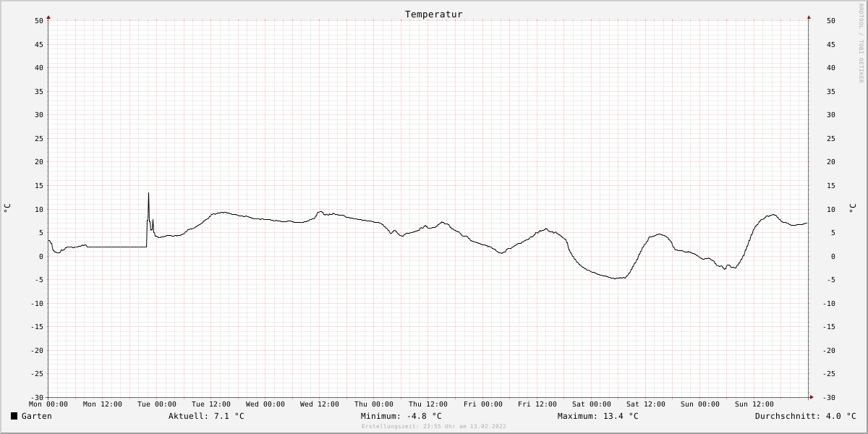Click the "Fri 00:00" time axis label
Screen dimensions: 868x434
[x=483, y=404]
